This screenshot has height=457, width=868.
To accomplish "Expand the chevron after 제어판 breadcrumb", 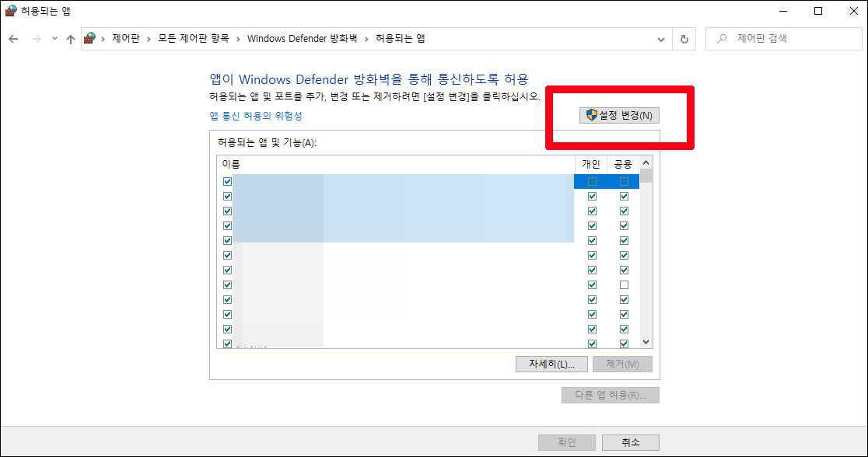I will click(x=149, y=39).
